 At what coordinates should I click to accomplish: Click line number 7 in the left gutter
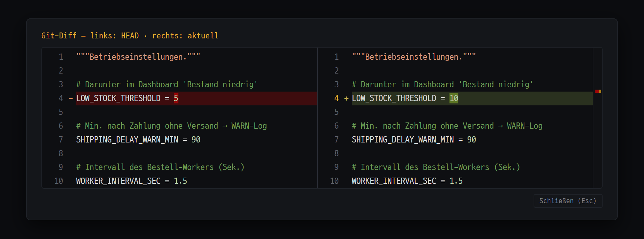pos(61,140)
